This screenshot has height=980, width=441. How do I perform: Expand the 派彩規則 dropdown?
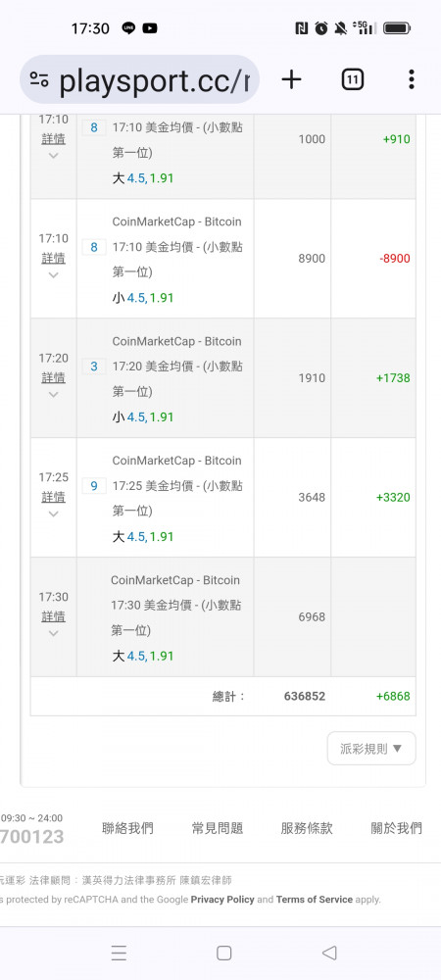[x=371, y=748]
